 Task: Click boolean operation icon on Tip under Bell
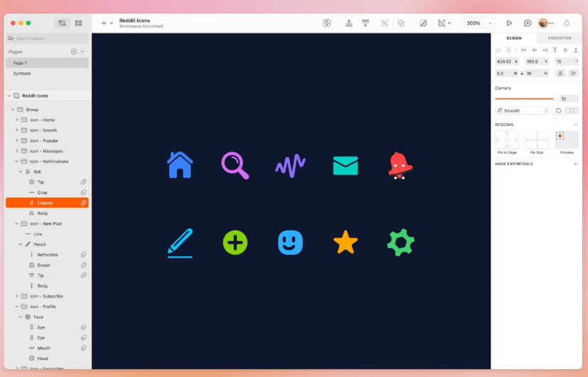click(84, 182)
